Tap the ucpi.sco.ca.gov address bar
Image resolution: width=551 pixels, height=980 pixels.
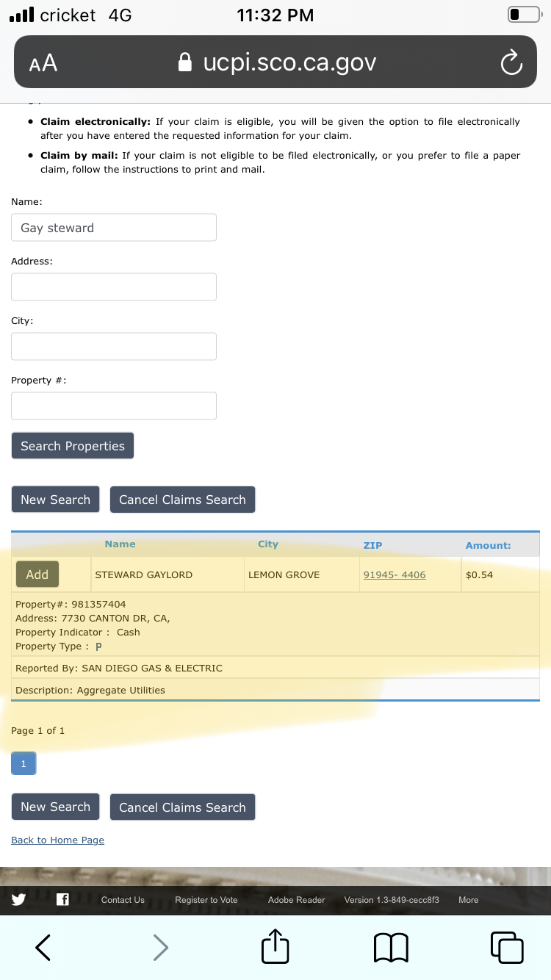(x=275, y=62)
